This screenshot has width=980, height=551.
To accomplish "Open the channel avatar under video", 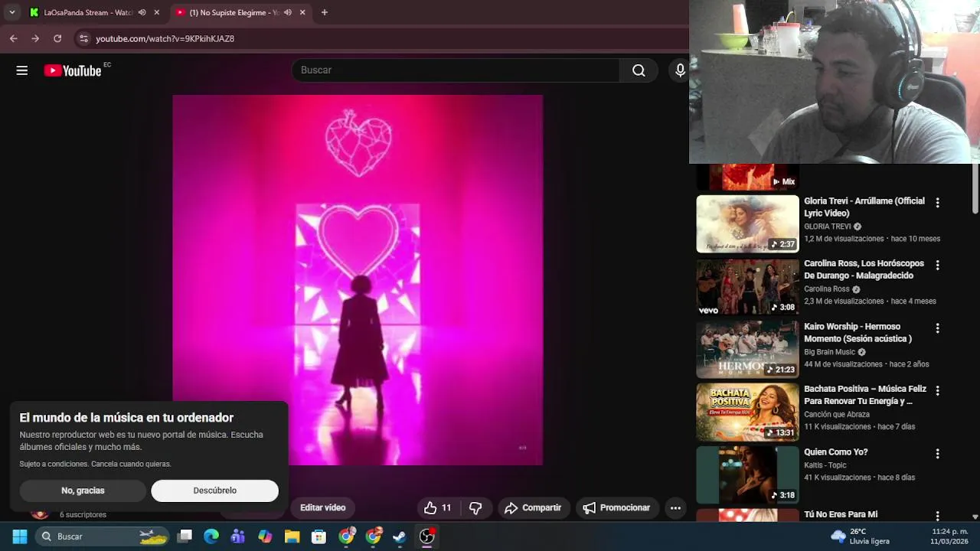I will click(x=39, y=514).
